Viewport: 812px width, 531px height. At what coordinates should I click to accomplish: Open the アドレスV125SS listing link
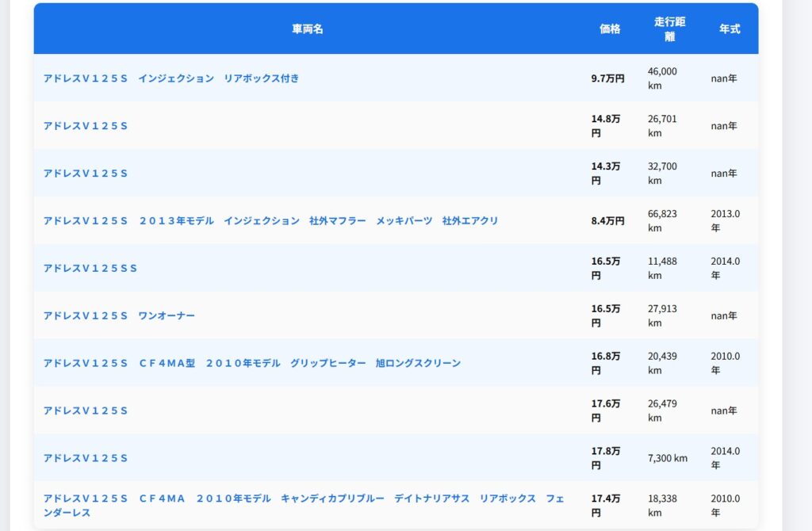(90, 268)
